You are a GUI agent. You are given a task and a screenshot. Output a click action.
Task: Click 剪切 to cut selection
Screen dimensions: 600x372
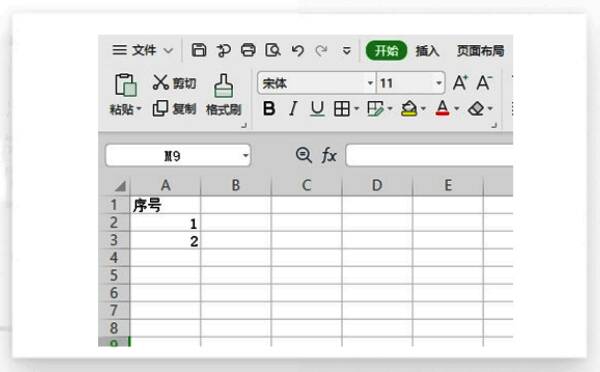click(x=174, y=83)
